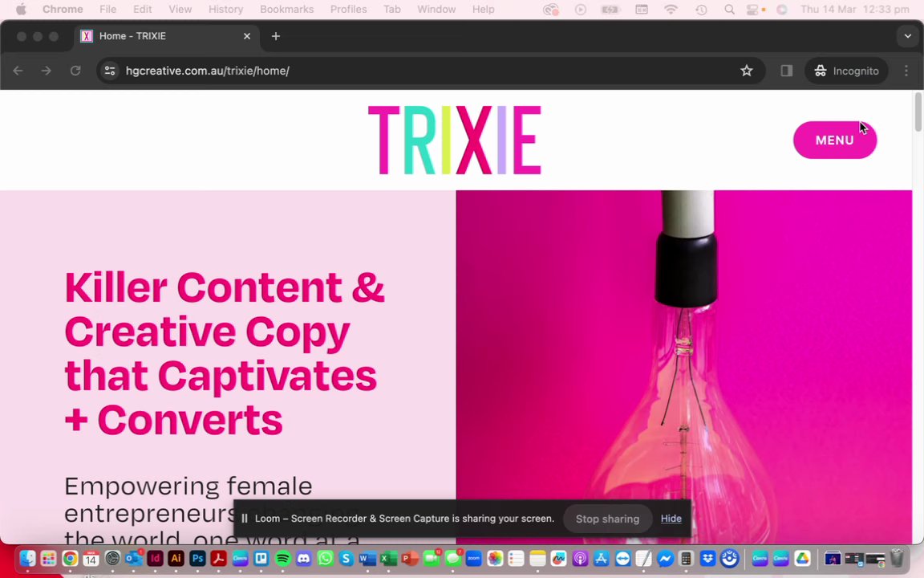Screen dimensions: 924x578
Task: Launch Adobe InDesign from the dock
Action: click(x=155, y=558)
